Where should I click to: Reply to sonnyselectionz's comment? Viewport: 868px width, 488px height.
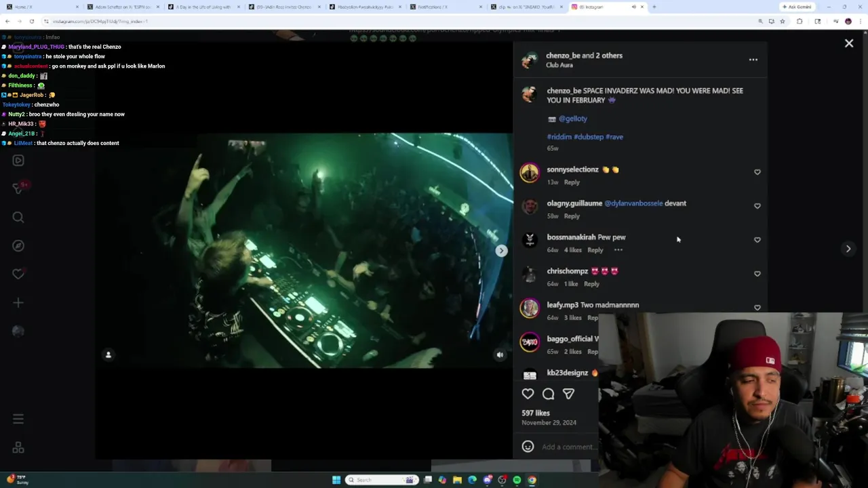[x=572, y=182]
